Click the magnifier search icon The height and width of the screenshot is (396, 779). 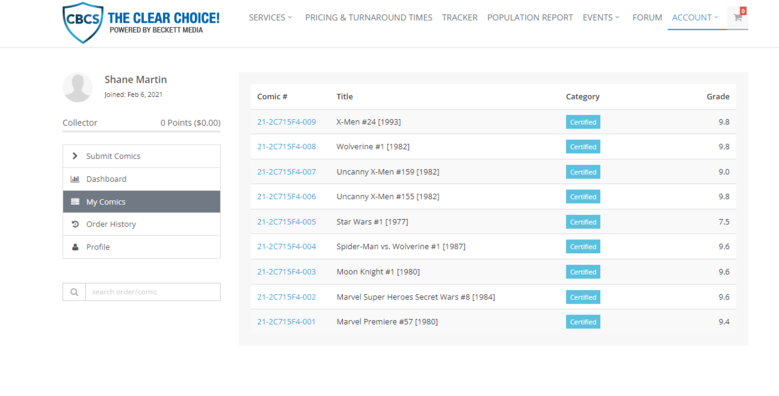click(74, 292)
